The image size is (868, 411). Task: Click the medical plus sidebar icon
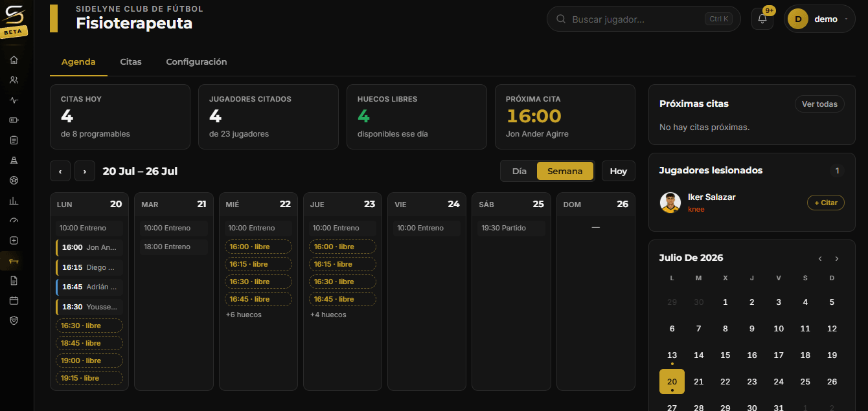[14, 241]
